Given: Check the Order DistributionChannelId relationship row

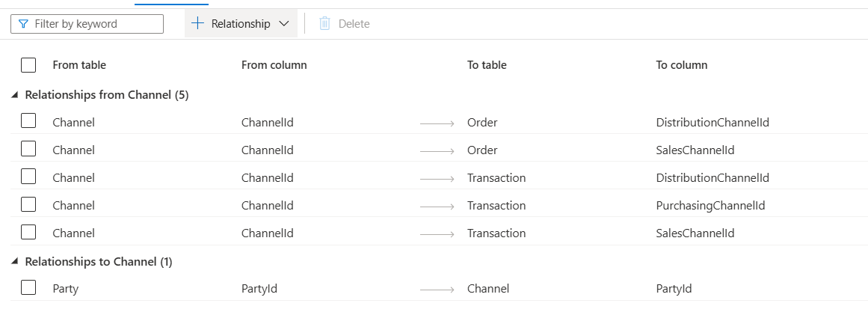Looking at the screenshot, I should click(28, 120).
